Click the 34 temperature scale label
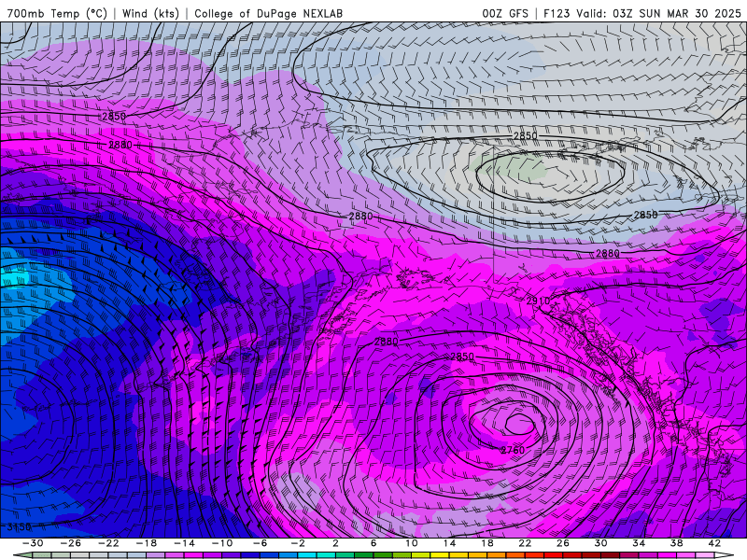This screenshot has height=560, width=747. click(x=639, y=543)
